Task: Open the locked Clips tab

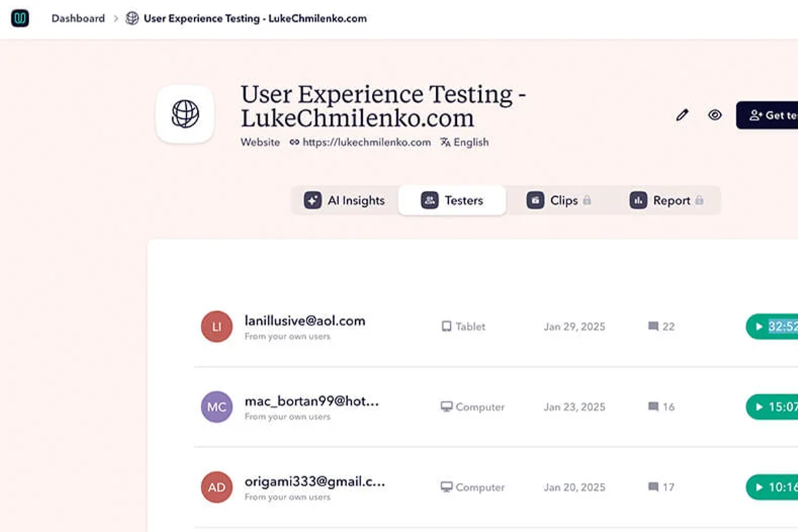Action: pos(559,200)
